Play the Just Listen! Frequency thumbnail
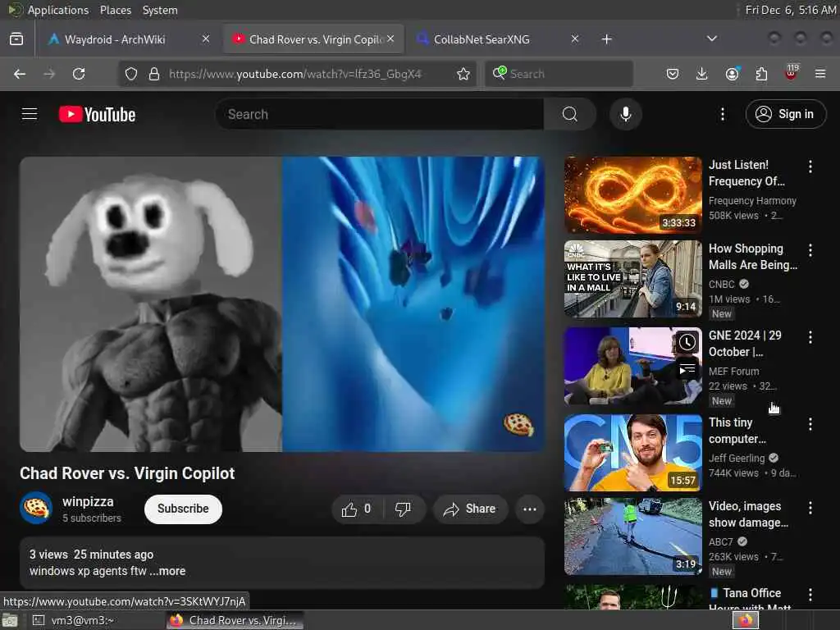The image size is (840, 630). [x=632, y=195]
